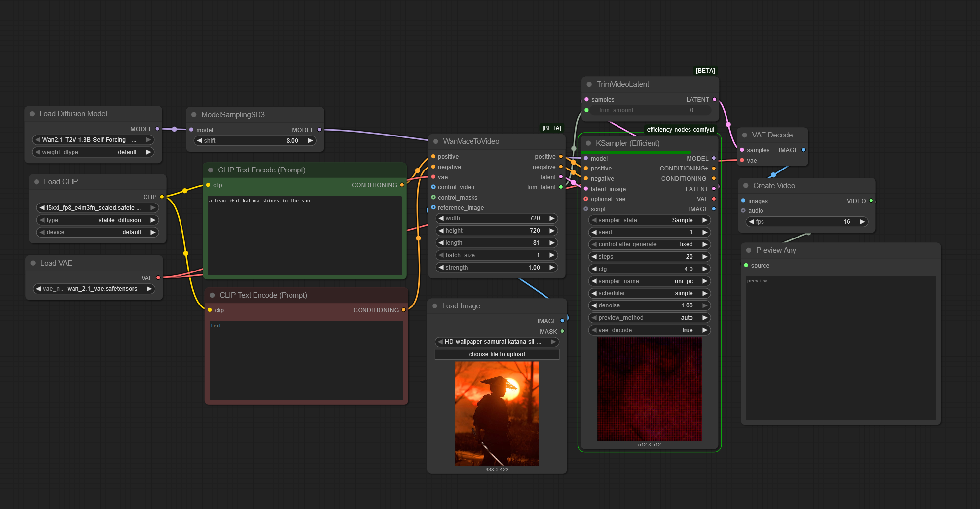980x509 pixels.
Task: Click the red 512 x 512 preview in KSampler
Action: 649,389
